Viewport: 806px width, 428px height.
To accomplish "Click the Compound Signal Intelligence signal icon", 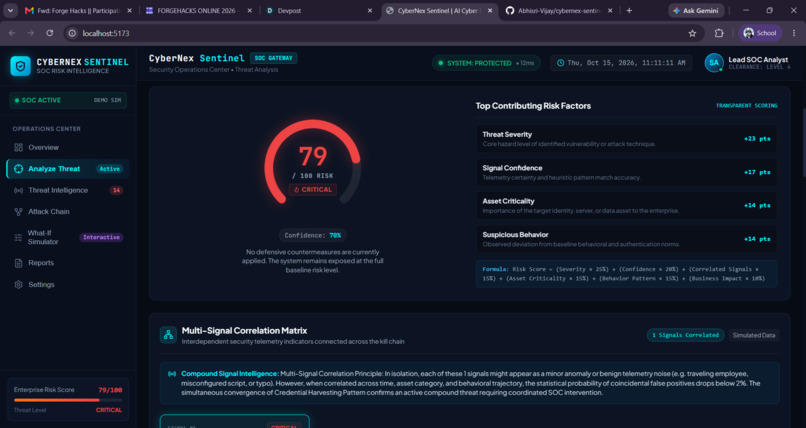I will pyautogui.click(x=172, y=374).
